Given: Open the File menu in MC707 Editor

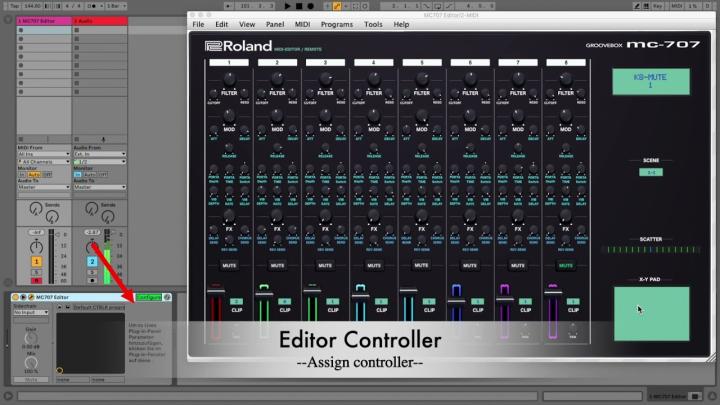Looking at the screenshot, I should click(198, 24).
